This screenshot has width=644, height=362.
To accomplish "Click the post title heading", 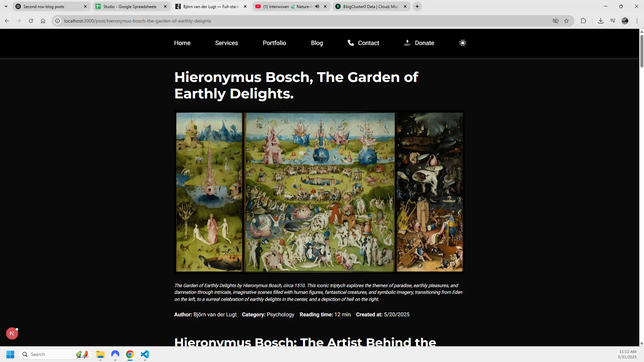I will pos(296,85).
